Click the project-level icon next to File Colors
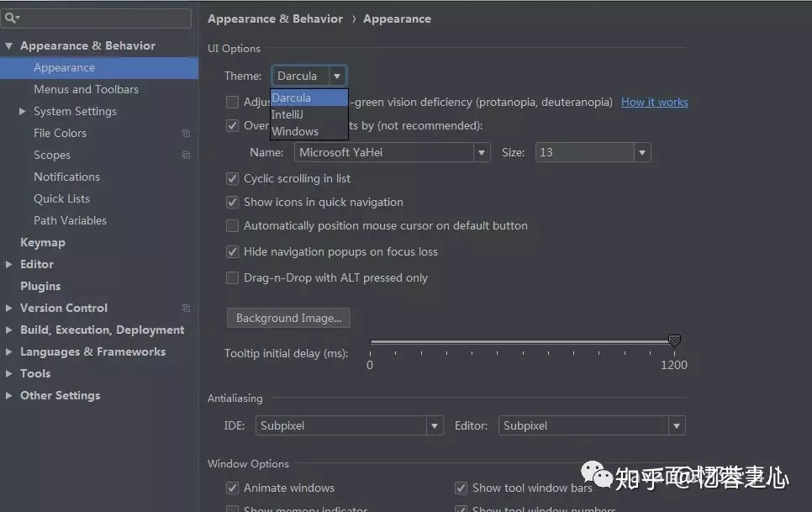Image resolution: width=812 pixels, height=512 pixels. [186, 134]
